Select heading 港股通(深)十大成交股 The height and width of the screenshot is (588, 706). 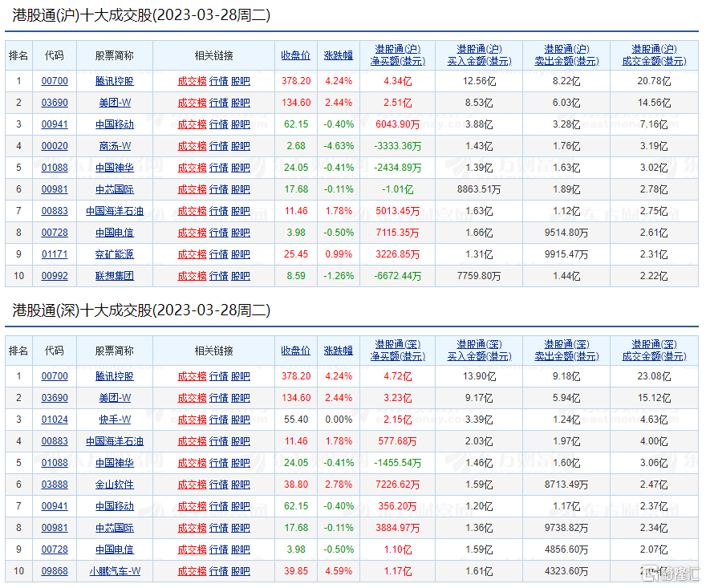[141, 310]
